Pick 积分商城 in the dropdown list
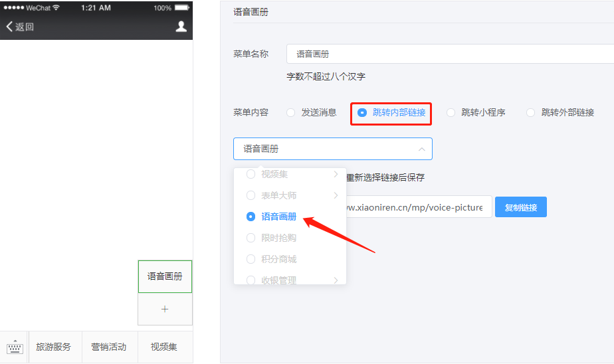 [x=278, y=259]
